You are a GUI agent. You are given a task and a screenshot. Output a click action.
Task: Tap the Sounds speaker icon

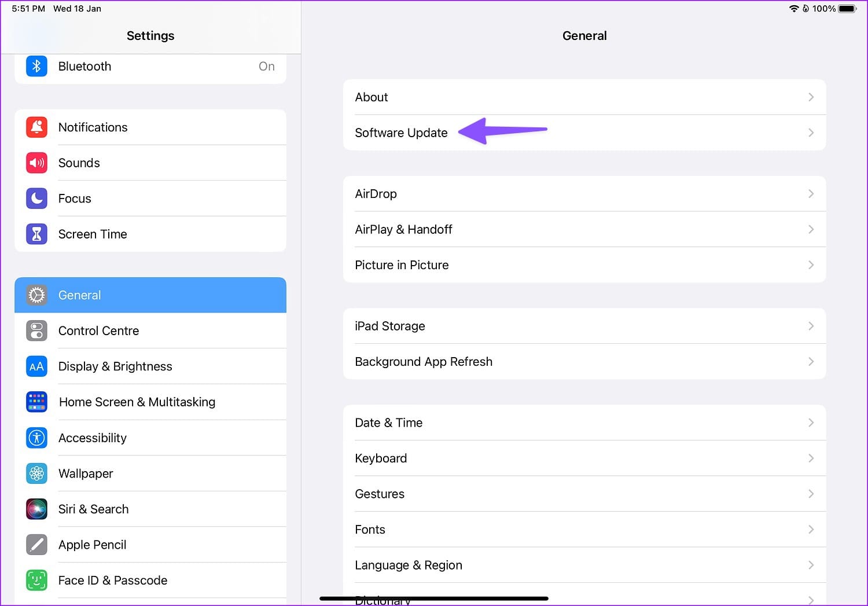[36, 163]
